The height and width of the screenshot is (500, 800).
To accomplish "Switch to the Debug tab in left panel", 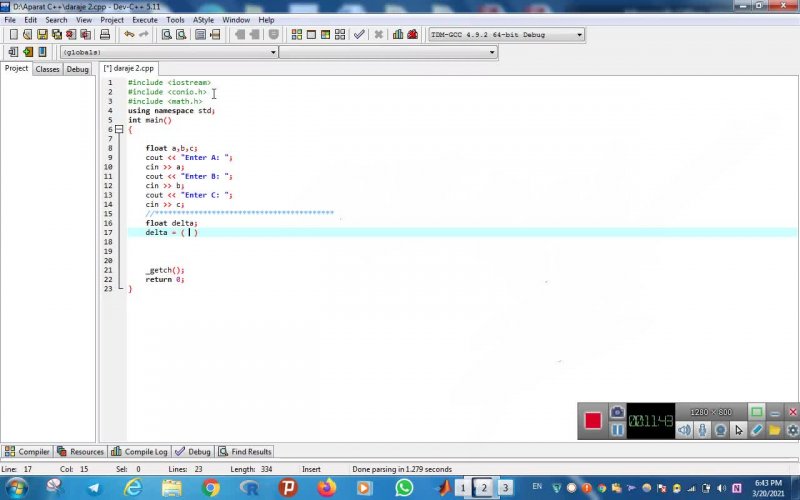I will point(78,69).
